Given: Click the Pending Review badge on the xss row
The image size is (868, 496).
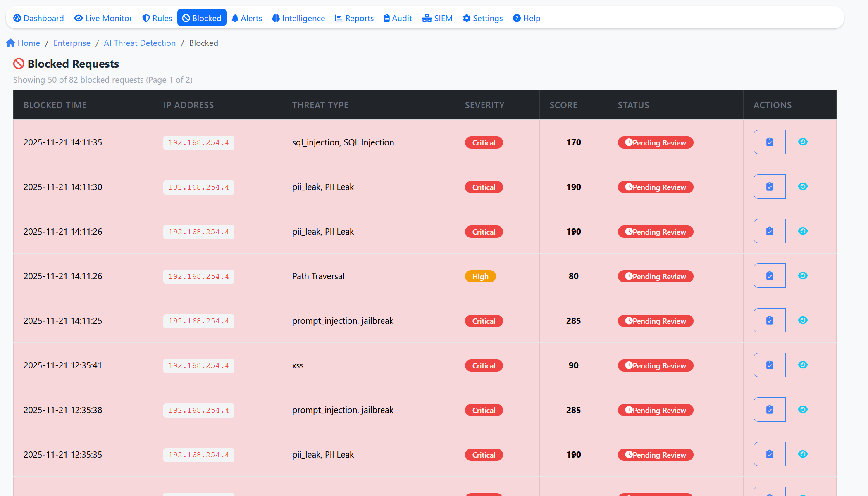Looking at the screenshot, I should [x=655, y=365].
